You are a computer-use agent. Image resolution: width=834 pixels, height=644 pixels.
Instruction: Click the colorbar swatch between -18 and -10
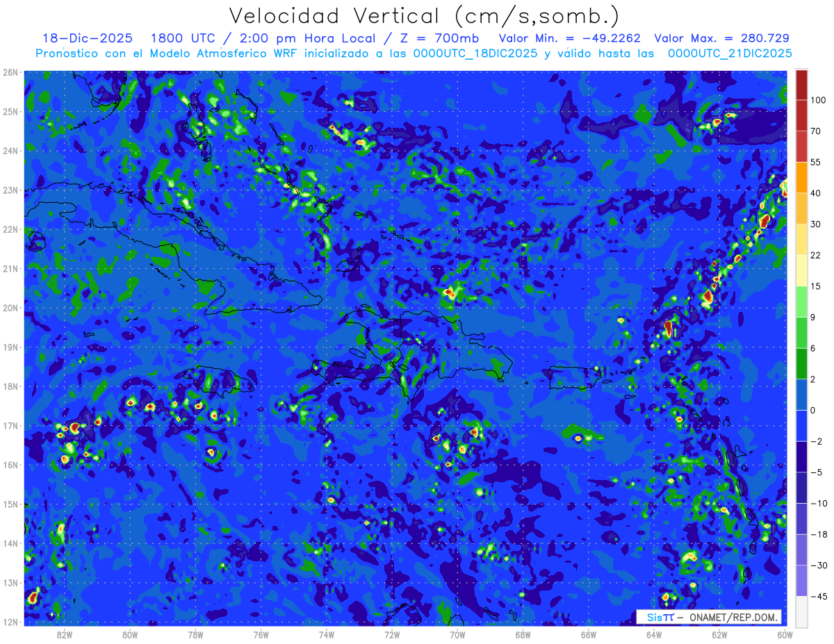pos(801,518)
